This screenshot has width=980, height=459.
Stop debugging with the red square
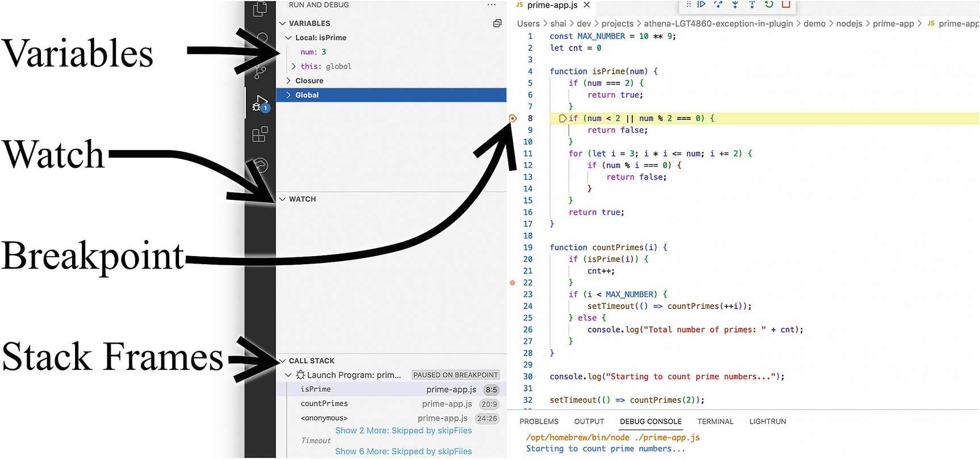pos(786,5)
